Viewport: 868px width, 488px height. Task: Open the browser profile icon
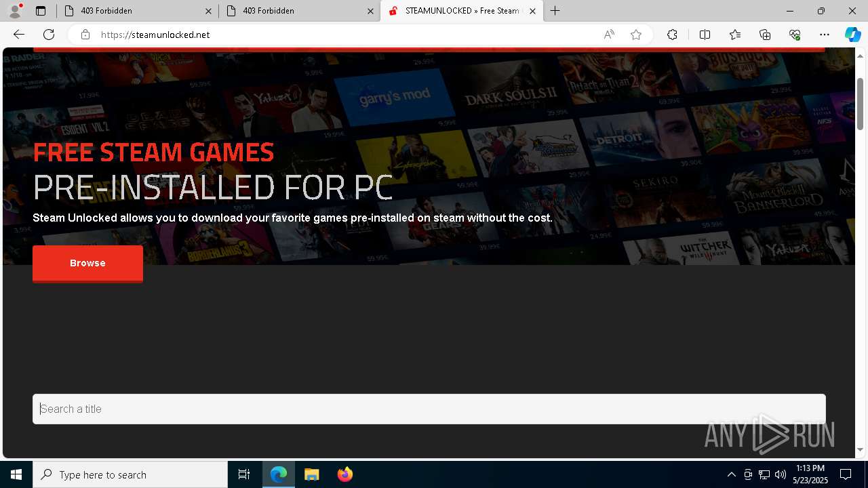15,11
